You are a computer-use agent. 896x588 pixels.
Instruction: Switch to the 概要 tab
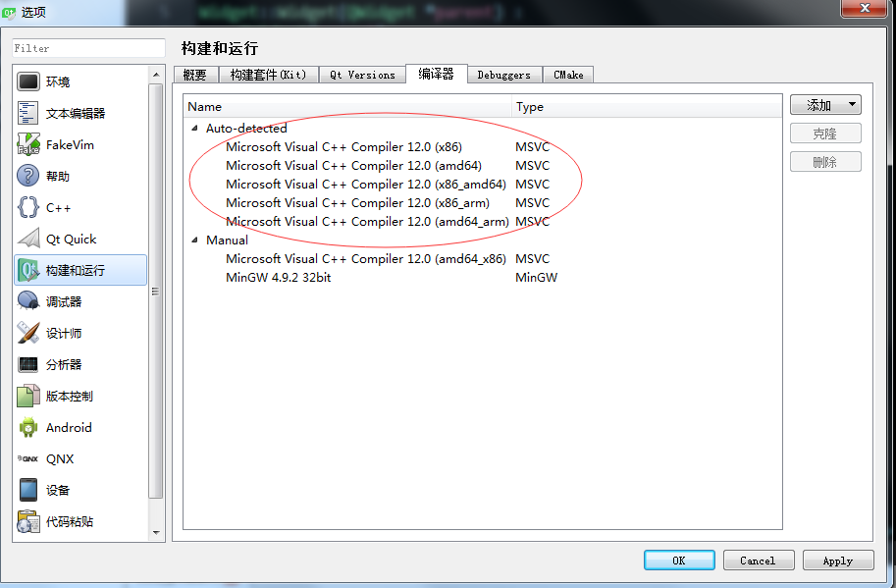(x=195, y=75)
